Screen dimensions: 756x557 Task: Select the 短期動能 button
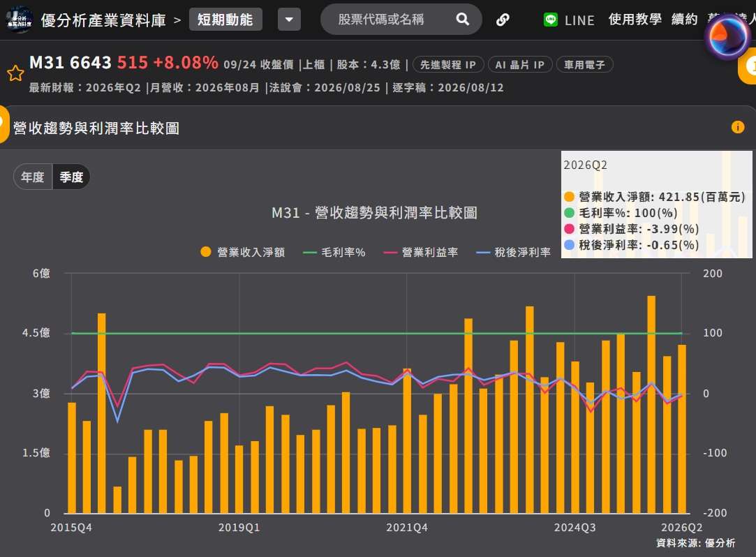pyautogui.click(x=225, y=20)
